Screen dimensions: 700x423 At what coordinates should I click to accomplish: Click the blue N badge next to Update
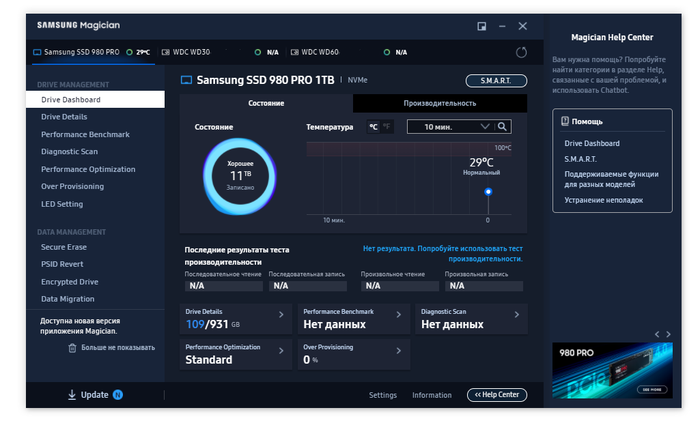coord(118,395)
